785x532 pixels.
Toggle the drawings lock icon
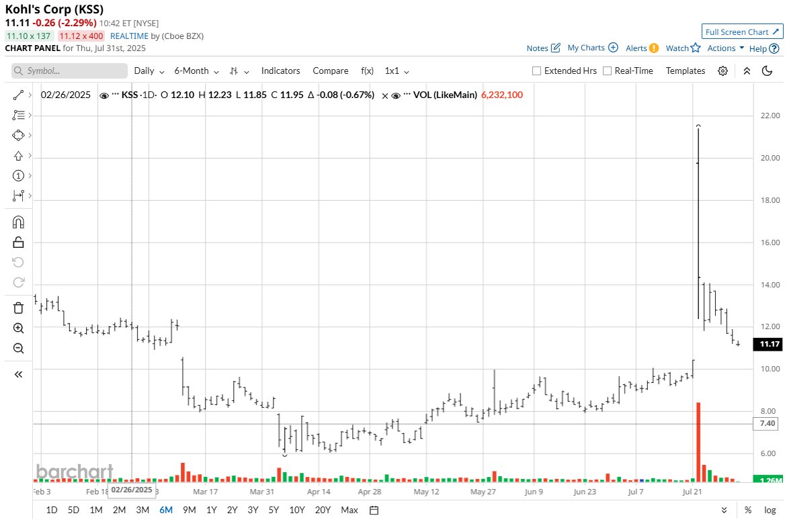coord(18,242)
